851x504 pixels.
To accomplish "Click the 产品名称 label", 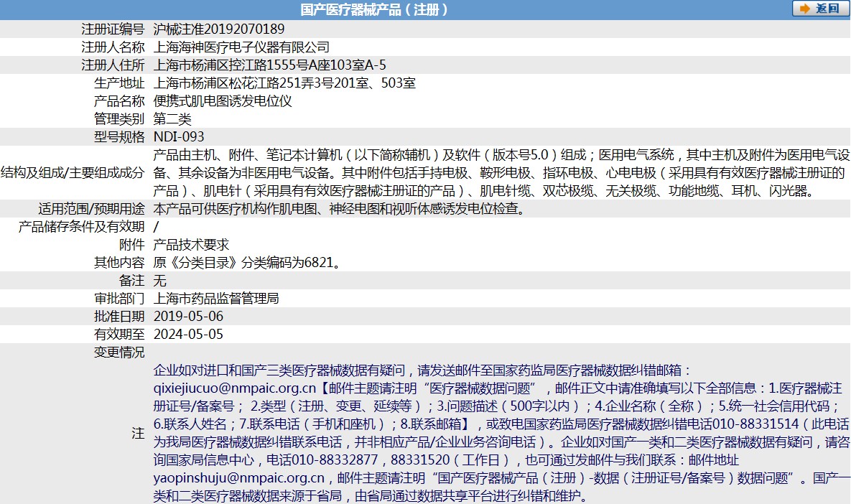I will point(119,101).
